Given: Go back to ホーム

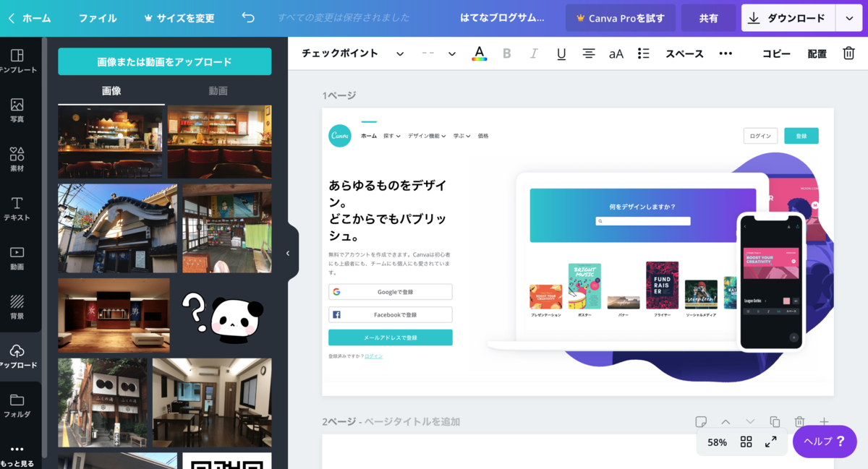Looking at the screenshot, I should point(29,18).
